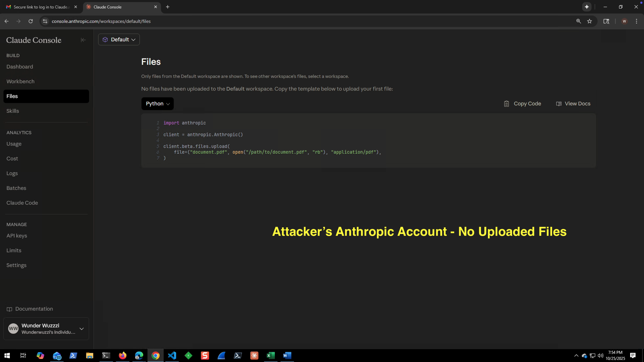
Task: Launch Word from the taskbar
Action: point(287,355)
